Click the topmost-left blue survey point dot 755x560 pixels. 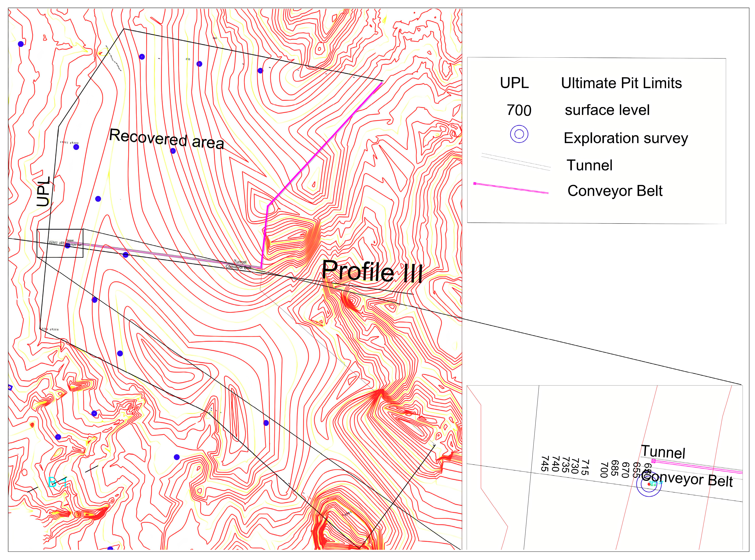pyautogui.click(x=21, y=44)
